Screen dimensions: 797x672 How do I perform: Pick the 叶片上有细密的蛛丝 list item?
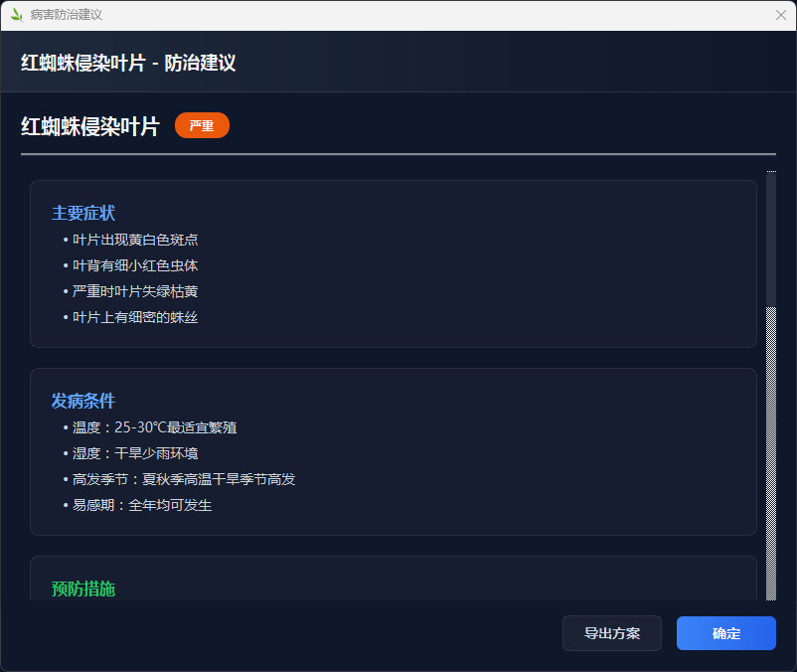tap(135, 317)
